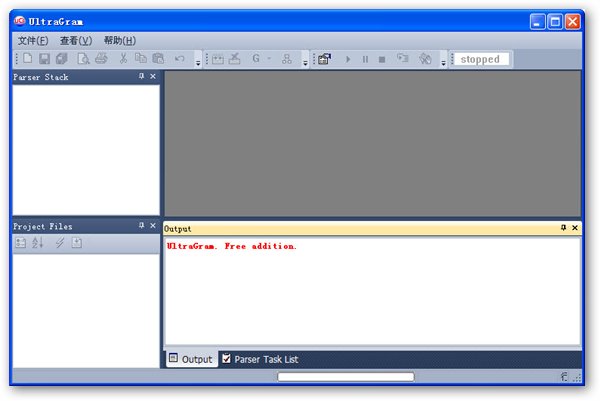Click the status bar icon beside resize grip
Viewport: 600px width, 401px height.
[x=564, y=377]
